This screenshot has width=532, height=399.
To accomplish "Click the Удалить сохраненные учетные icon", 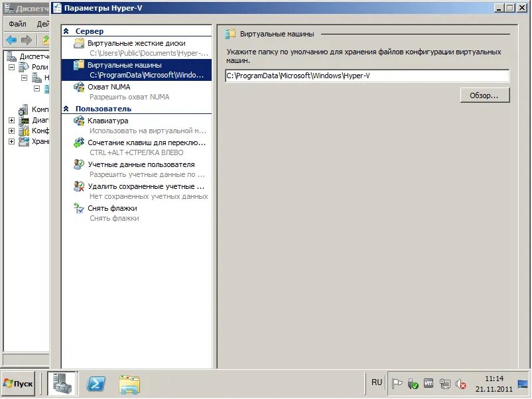I will pyautogui.click(x=79, y=186).
